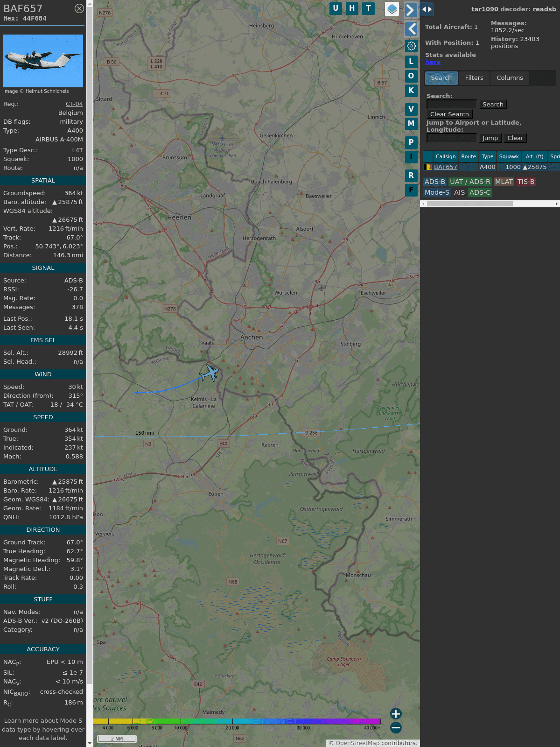The height and width of the screenshot is (747, 560).
Task: Toggle the L labels button
Action: coord(411,61)
